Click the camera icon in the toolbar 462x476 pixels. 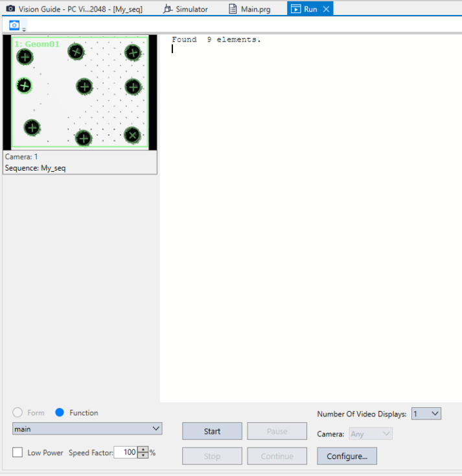click(x=14, y=25)
